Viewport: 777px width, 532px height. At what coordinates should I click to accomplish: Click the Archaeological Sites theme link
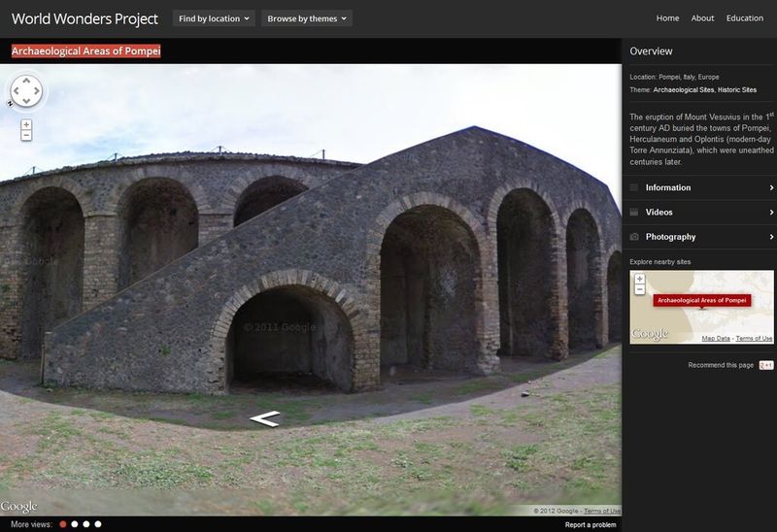pyautogui.click(x=684, y=90)
